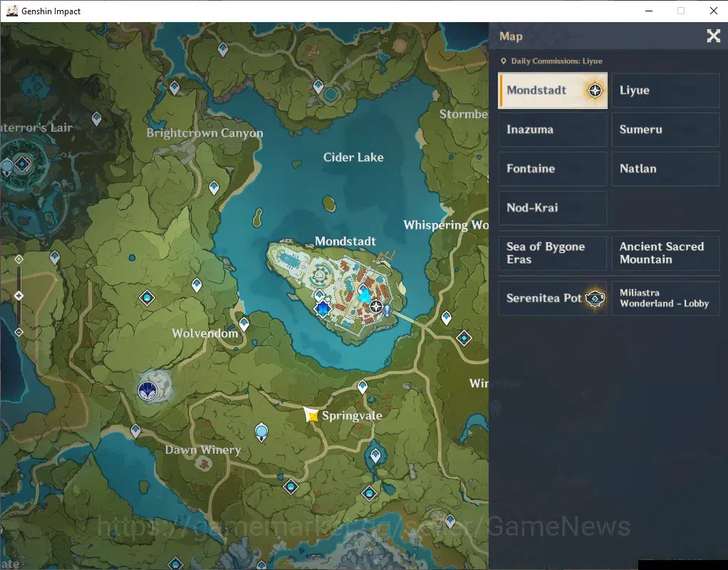Screen dimensions: 728x570
Task: Click the waypoint in the pond southeast of Springvale
Action: click(x=375, y=456)
